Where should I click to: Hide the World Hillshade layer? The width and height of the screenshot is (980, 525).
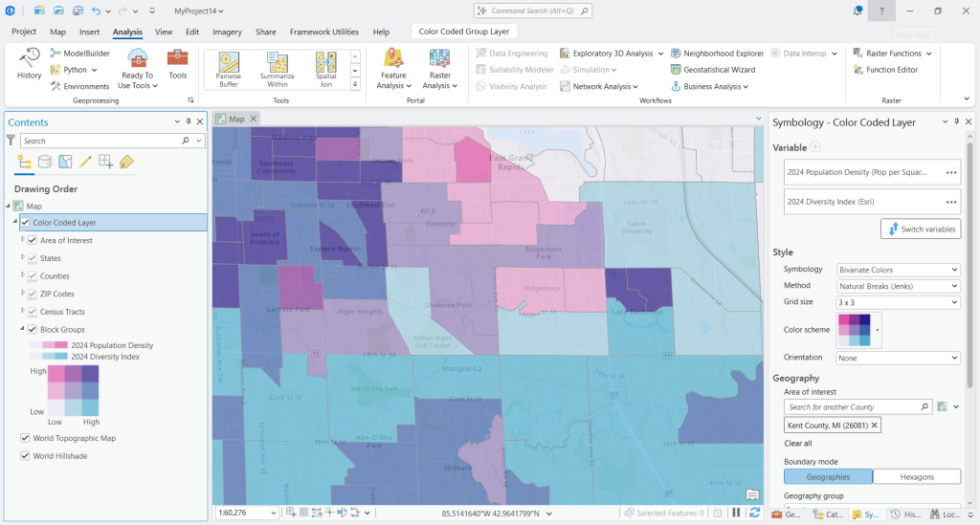point(25,456)
